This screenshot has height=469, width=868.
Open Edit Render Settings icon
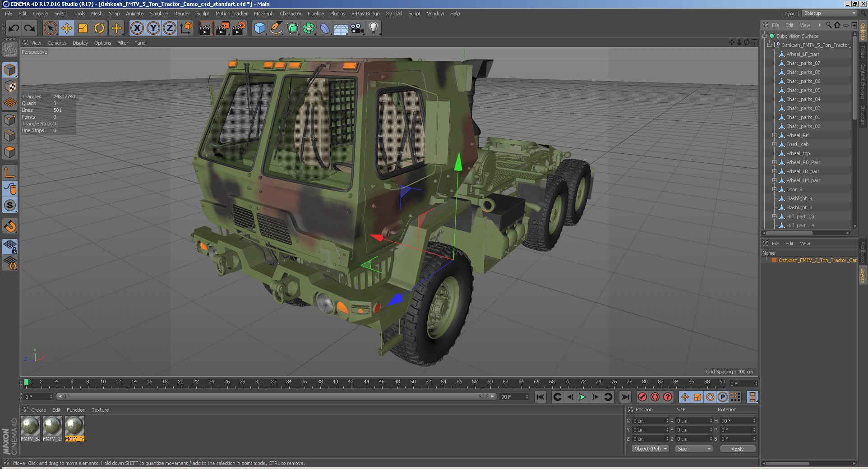[x=239, y=28]
